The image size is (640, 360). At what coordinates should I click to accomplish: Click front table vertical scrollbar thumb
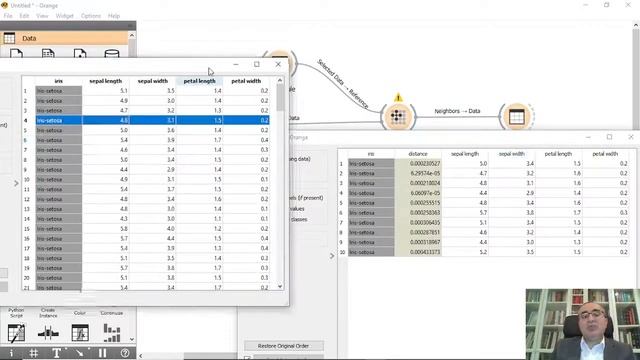[x=280, y=97]
